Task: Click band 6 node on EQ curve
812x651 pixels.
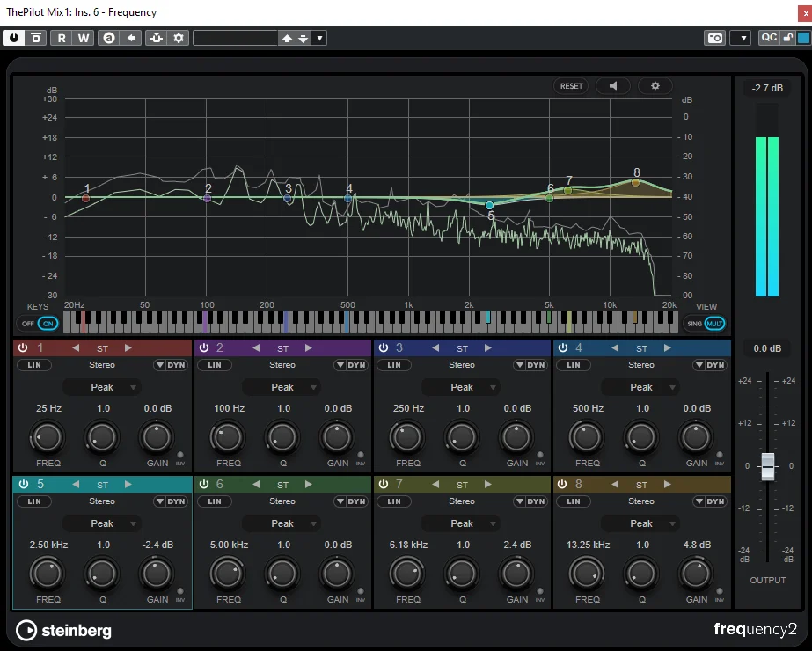Action: pos(550,198)
